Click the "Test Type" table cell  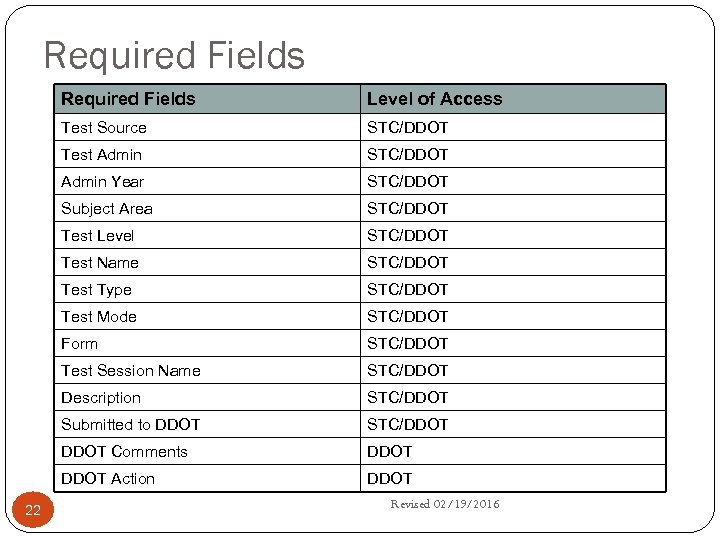96,290
